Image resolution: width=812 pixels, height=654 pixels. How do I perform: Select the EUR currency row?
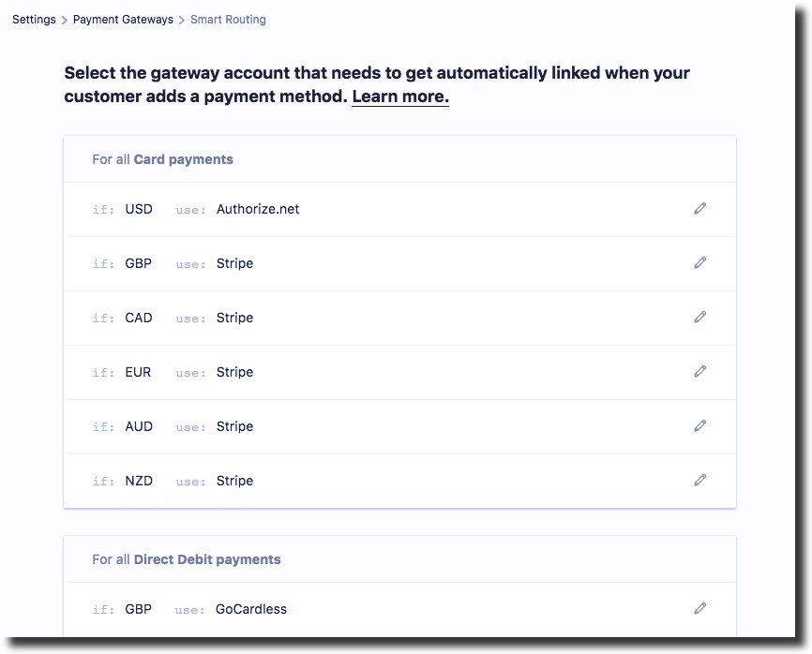click(x=399, y=373)
